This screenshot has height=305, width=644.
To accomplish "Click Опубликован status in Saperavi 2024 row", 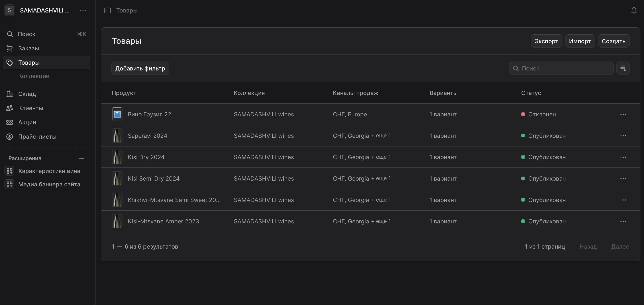I will [547, 136].
